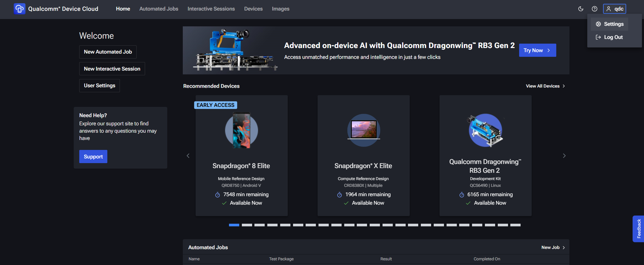Click the checkmark on Dragonwing RB3 availability
The width and height of the screenshot is (644, 265).
coord(468,203)
